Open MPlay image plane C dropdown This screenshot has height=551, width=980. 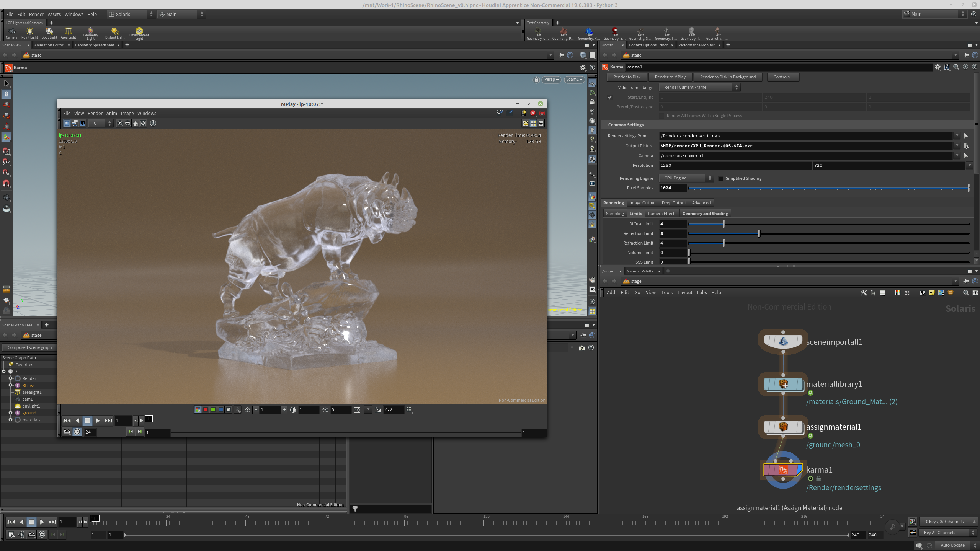click(x=101, y=123)
